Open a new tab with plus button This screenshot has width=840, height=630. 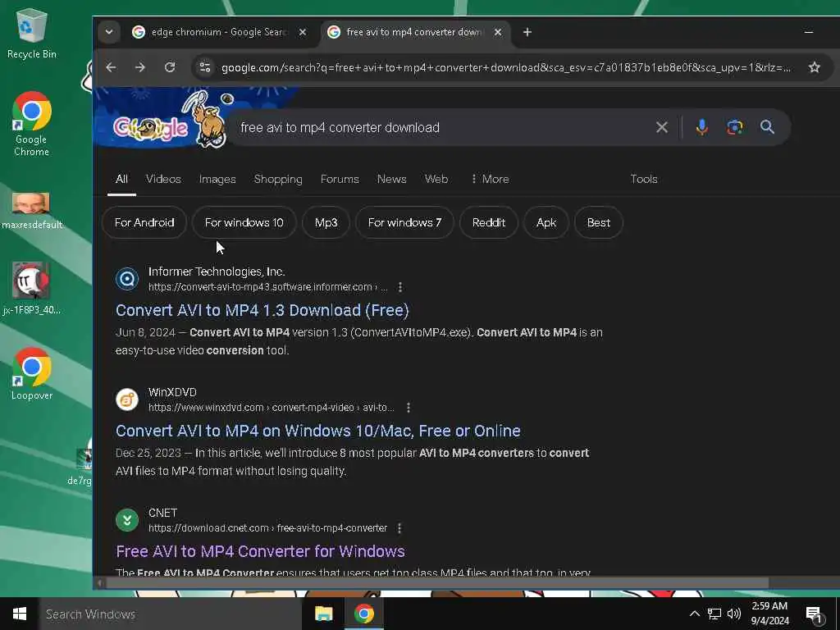coord(527,32)
